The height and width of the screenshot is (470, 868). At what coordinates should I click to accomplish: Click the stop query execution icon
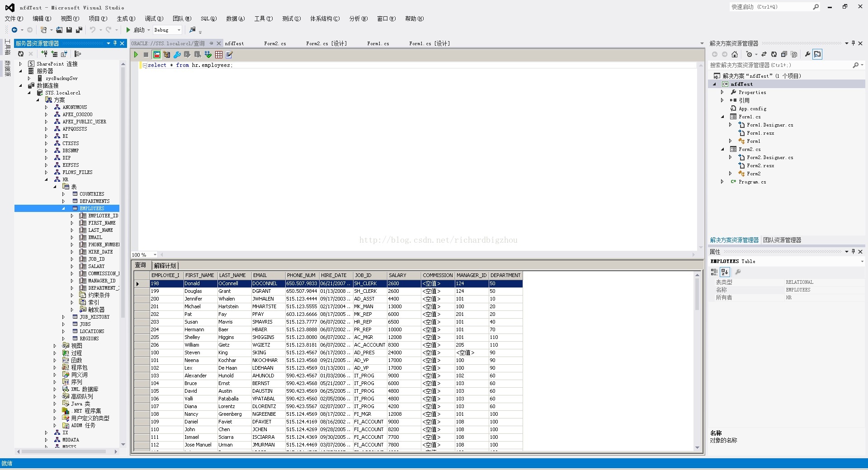(146, 55)
